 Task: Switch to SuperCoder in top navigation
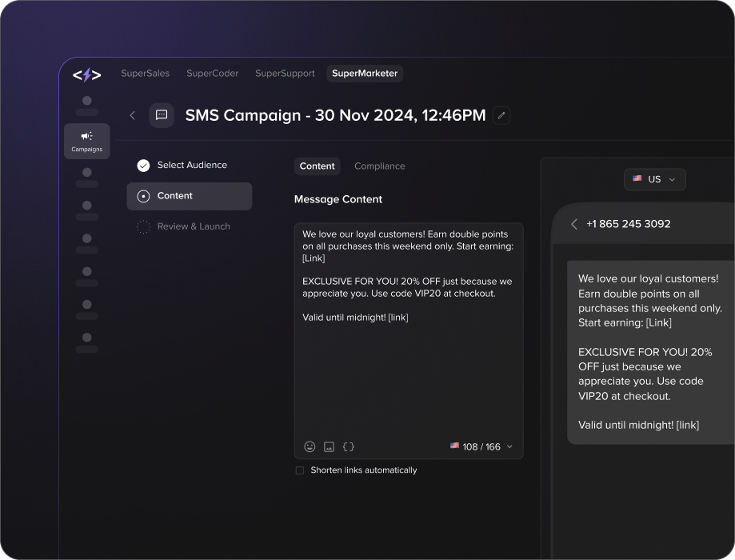click(212, 74)
